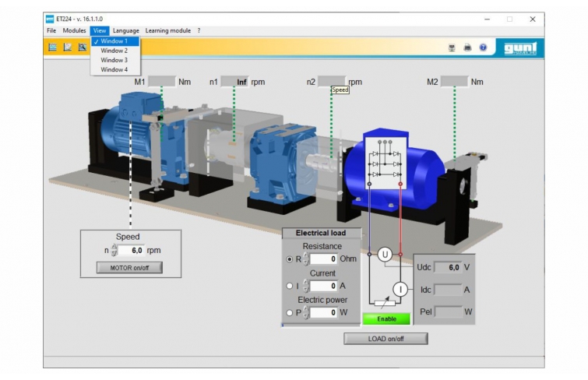Click the third magnifier toolbar icon

coord(82,47)
